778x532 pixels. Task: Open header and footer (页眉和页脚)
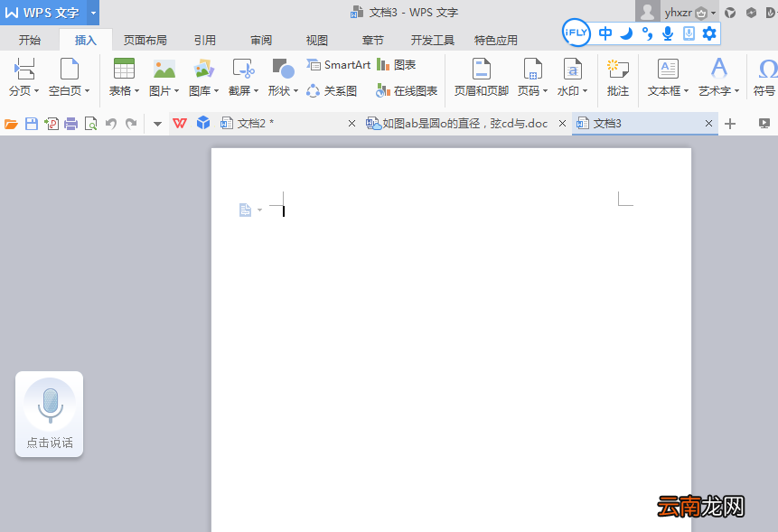[x=482, y=77]
